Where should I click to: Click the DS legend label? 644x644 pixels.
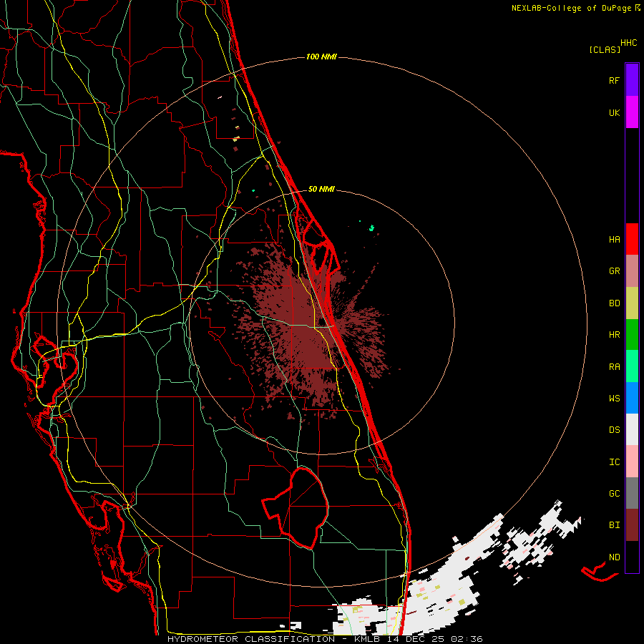pos(614,430)
